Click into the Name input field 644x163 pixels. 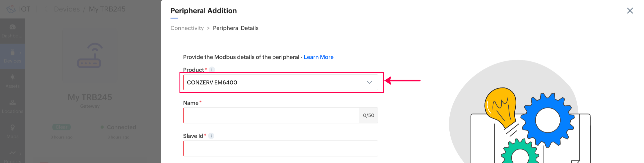271,116
